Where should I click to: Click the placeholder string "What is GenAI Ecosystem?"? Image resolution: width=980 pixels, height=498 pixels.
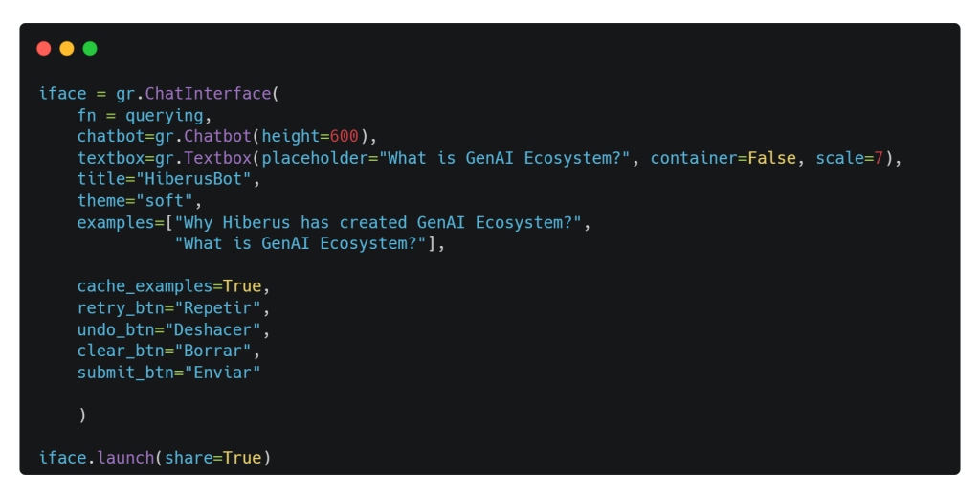click(x=504, y=158)
